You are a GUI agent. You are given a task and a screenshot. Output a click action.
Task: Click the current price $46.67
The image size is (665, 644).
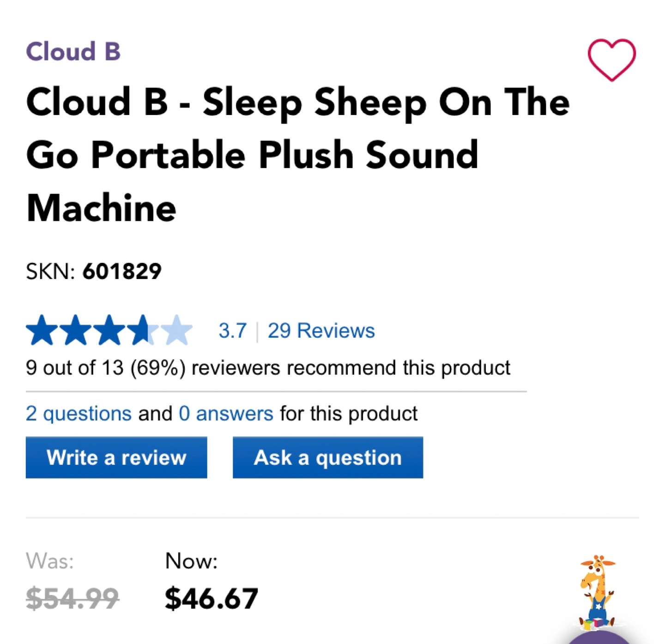click(212, 598)
